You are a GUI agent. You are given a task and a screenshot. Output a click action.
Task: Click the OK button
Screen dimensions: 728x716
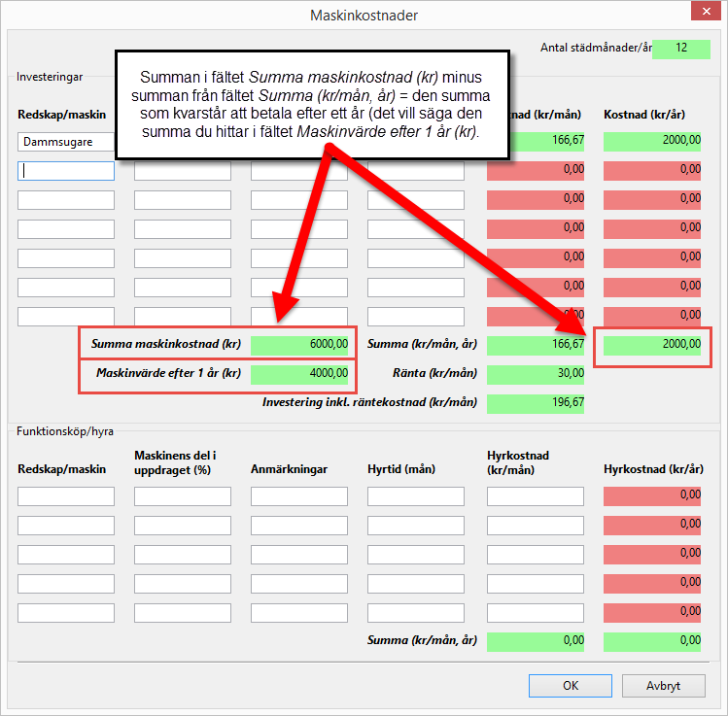[571, 685]
